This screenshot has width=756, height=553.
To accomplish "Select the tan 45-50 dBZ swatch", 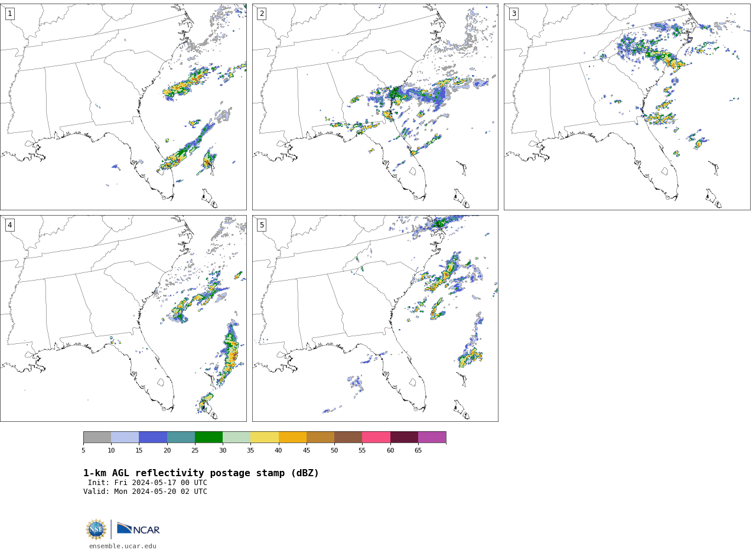I will [x=320, y=437].
